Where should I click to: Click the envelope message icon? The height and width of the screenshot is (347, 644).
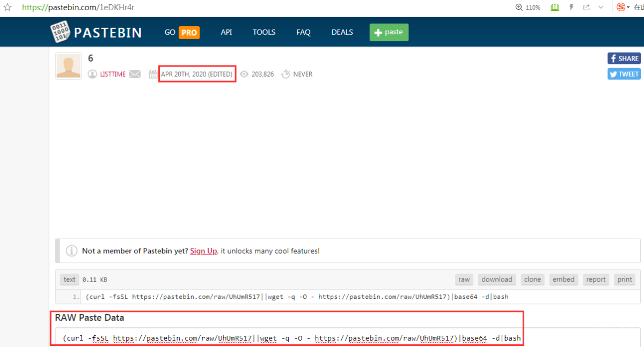coord(135,74)
